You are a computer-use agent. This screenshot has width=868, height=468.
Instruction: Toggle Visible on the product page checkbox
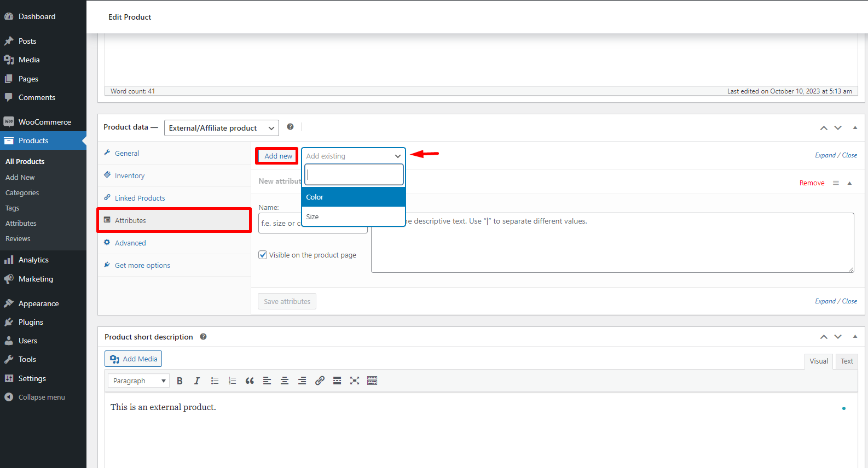263,255
